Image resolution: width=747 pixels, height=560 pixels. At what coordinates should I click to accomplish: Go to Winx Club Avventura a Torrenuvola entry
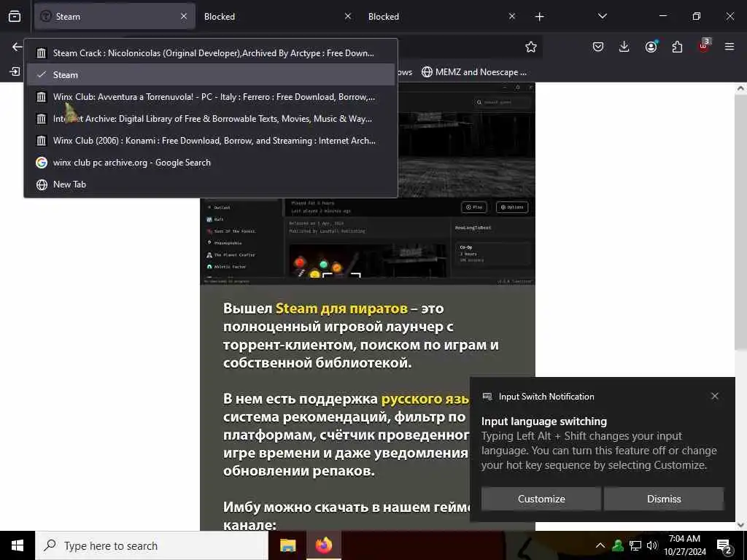coord(211,97)
